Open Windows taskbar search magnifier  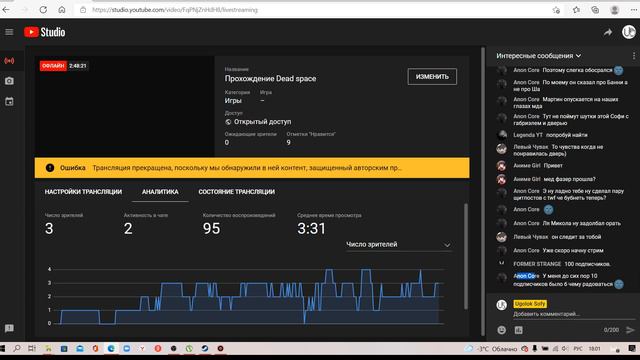(17, 348)
